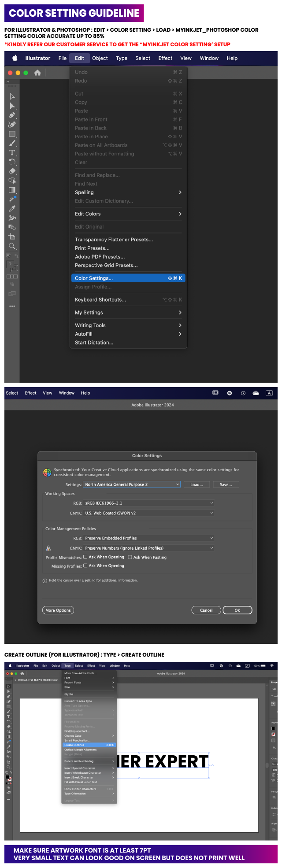Enable Profile Mismatches Ask When Opening checkbox
Viewport: 282px width, 868px height.
[x=85, y=557]
